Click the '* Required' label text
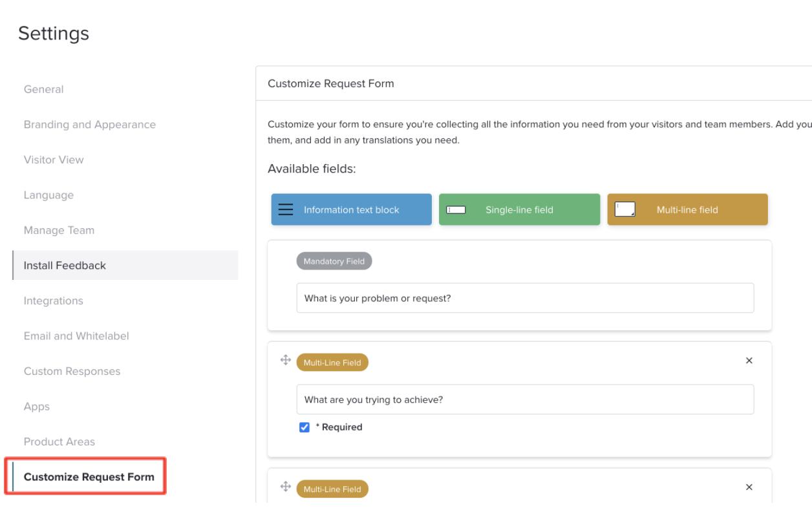 pyautogui.click(x=339, y=427)
